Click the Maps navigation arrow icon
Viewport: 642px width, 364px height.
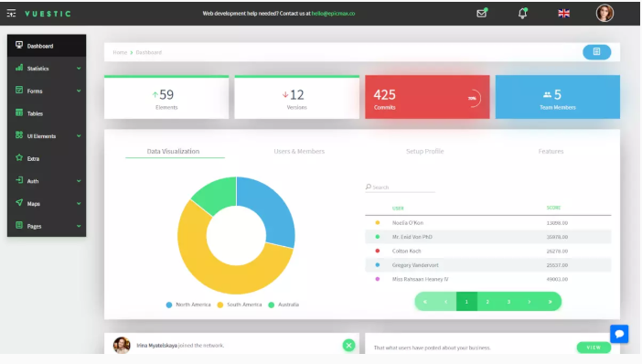(19, 203)
